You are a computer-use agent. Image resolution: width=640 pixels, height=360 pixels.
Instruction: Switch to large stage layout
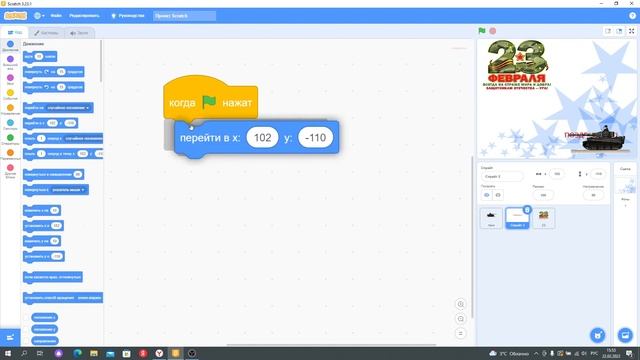[x=619, y=31]
